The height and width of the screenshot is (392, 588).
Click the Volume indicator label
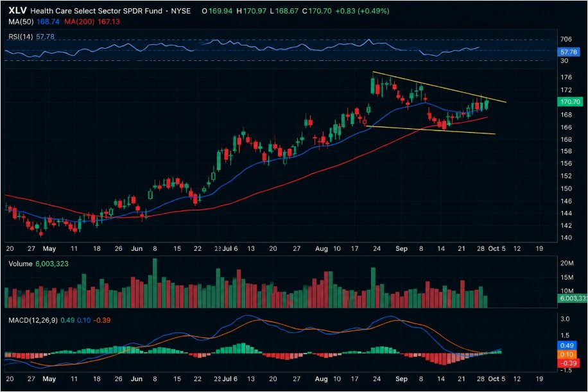[21, 264]
